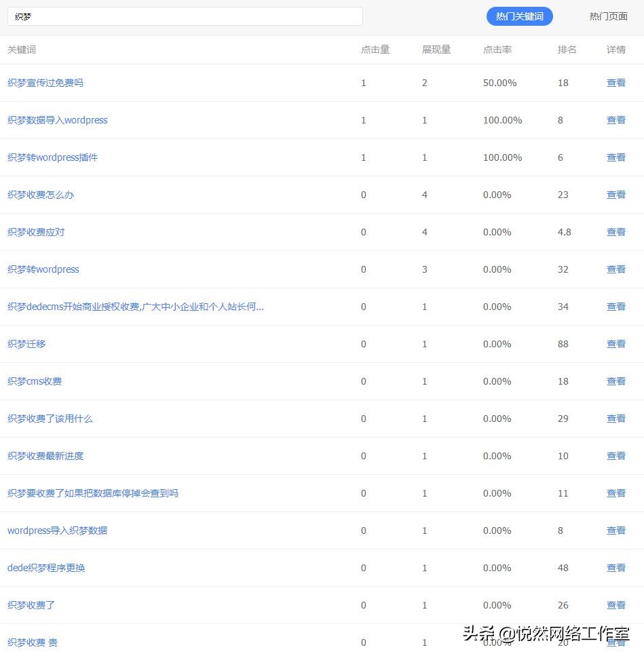Open keyword 织梦cms收费
Screen dimensions: 644x656
pos(35,381)
